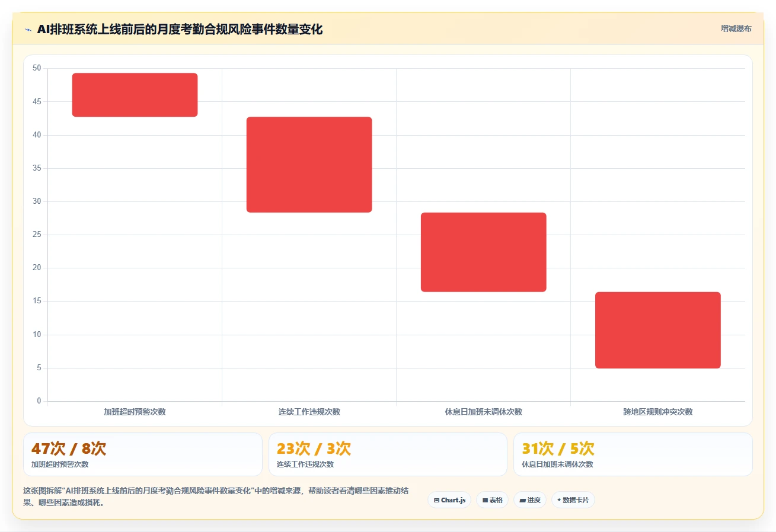Click the description paragraph starting 这张图拆解
Image resolution: width=776 pixels, height=532 pixels.
(216, 497)
